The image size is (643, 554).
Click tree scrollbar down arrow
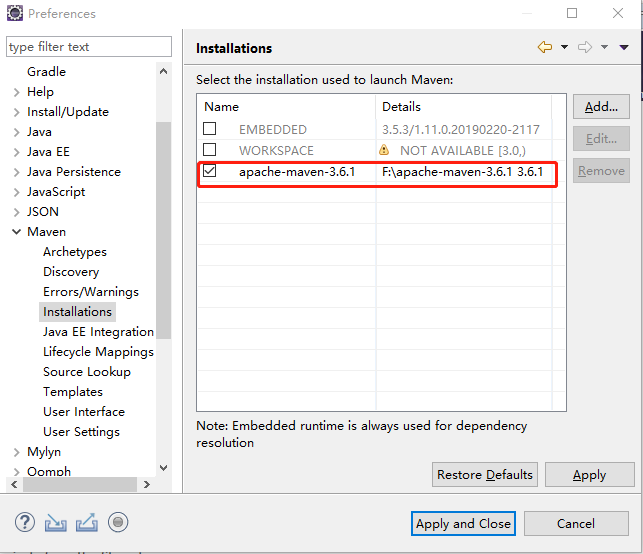(x=164, y=468)
